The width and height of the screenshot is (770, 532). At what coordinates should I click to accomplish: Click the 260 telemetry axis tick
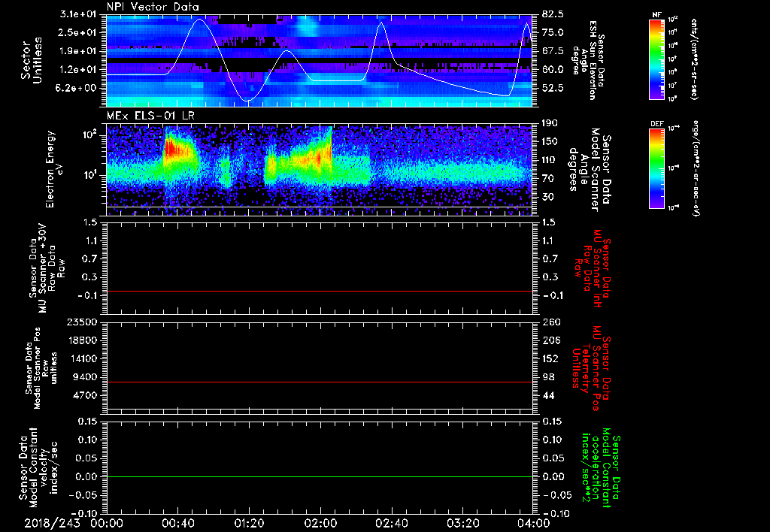pyautogui.click(x=551, y=322)
